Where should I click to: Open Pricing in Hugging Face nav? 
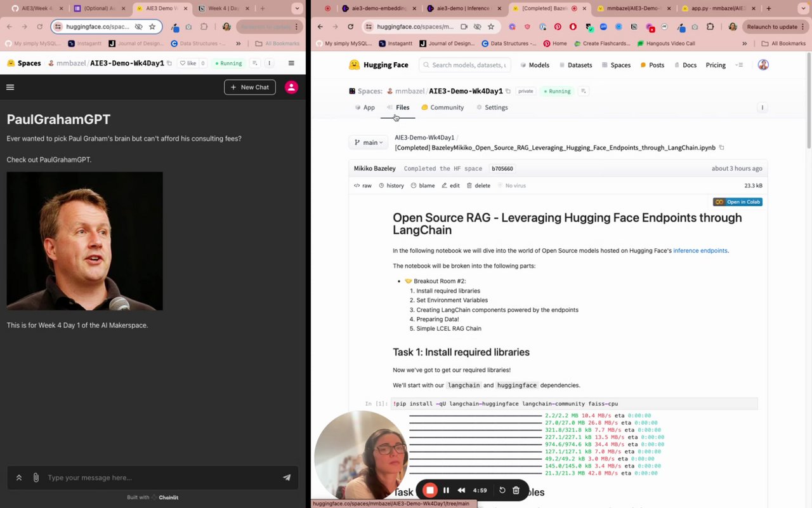716,65
